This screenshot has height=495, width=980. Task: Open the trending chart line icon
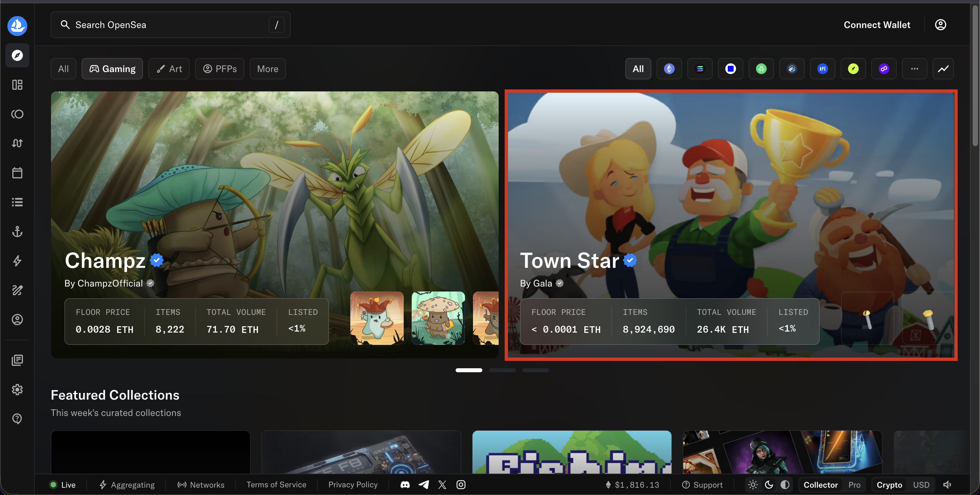point(943,69)
